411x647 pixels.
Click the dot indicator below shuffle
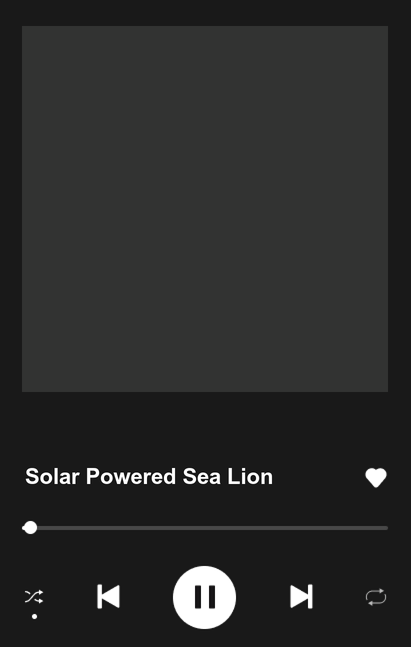click(35, 616)
